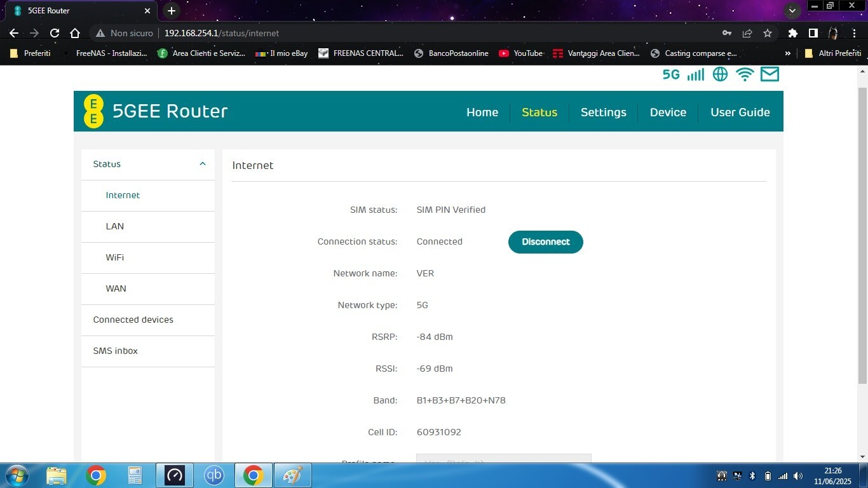Go back with browser back arrow
Viewport: 868px width, 488px height.
point(14,33)
